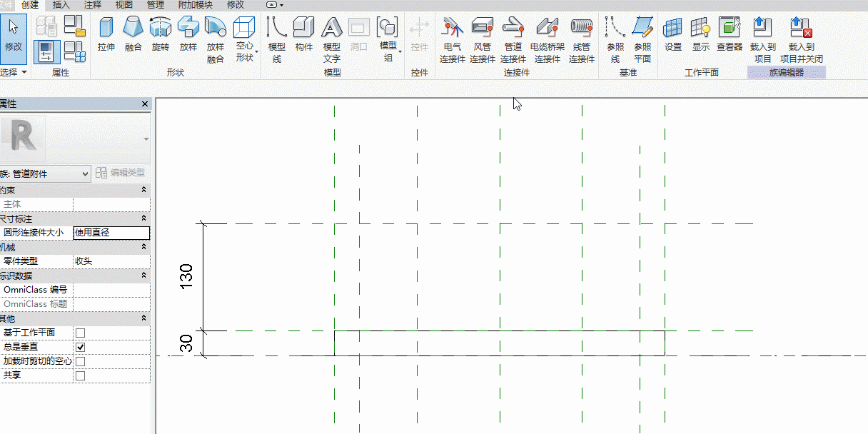Add a Duct Connector (风管连接件)

(x=483, y=41)
